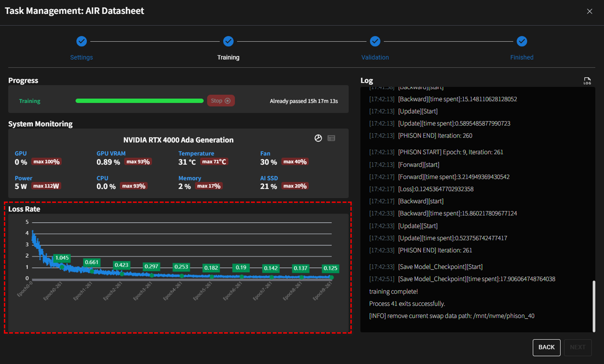Click the 0.125 final loss data label
The width and height of the screenshot is (604, 364).
(330, 268)
